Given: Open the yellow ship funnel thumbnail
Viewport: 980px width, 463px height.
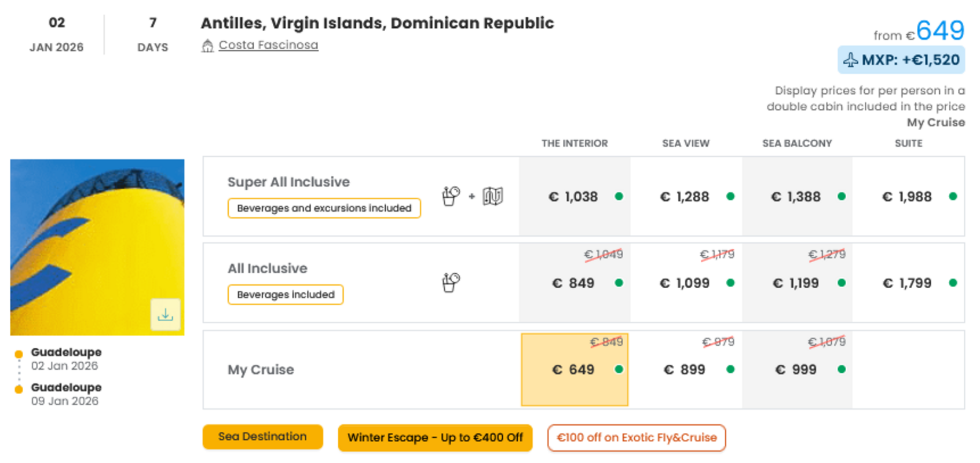Looking at the screenshot, I should pos(97,248).
